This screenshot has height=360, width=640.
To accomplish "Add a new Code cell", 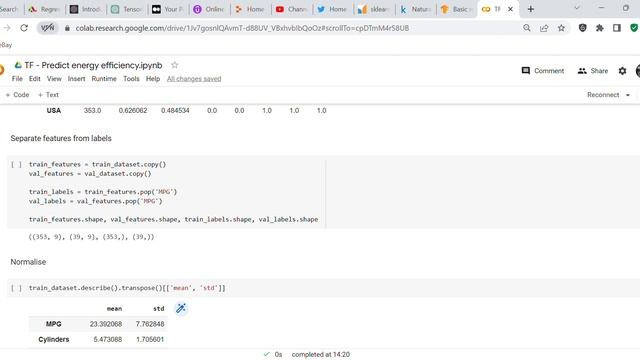I will click(x=17, y=95).
